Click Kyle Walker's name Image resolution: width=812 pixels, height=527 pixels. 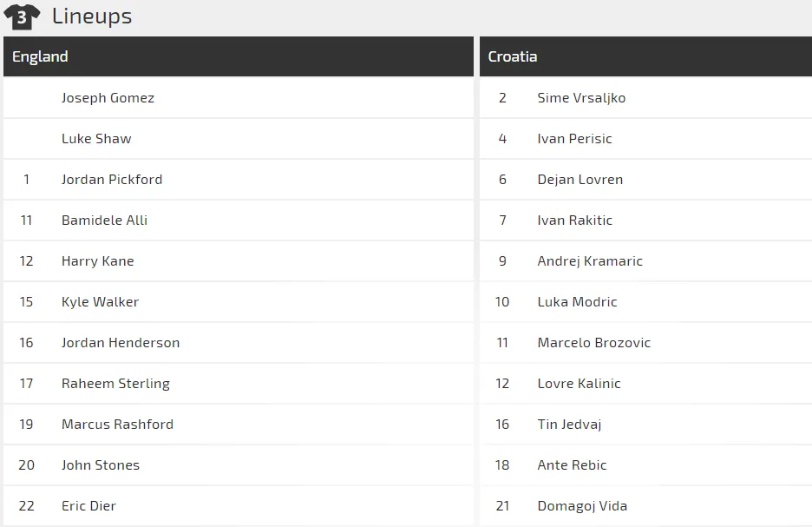pyautogui.click(x=100, y=302)
